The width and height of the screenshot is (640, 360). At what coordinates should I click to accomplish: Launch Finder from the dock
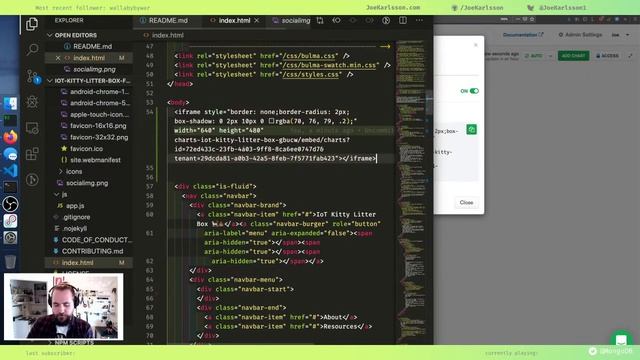coord(10,104)
